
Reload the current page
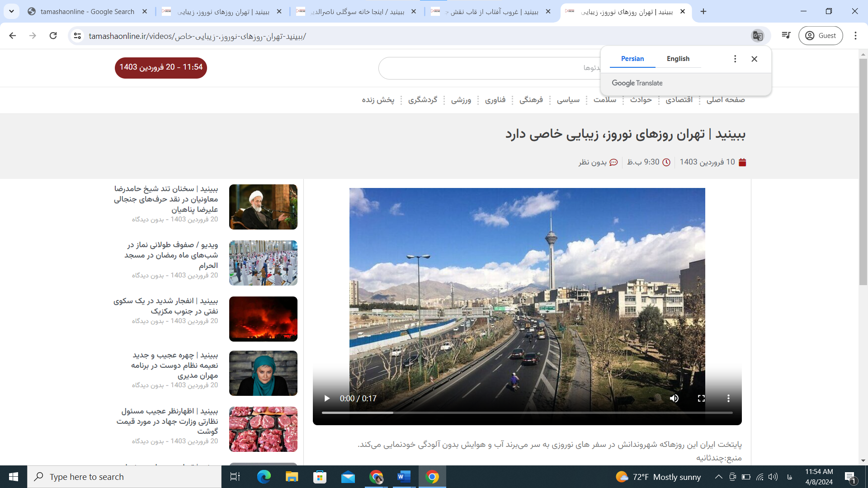[53, 36]
